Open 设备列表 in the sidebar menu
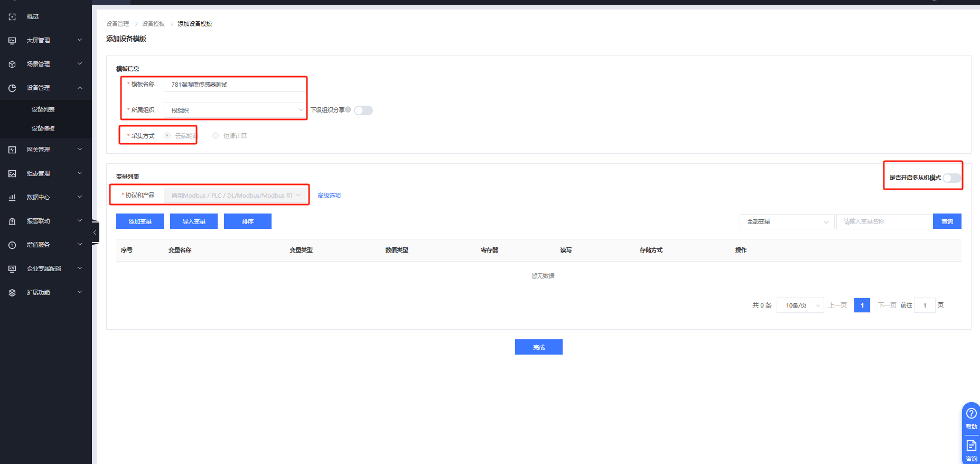This screenshot has width=980, height=464. (43, 109)
